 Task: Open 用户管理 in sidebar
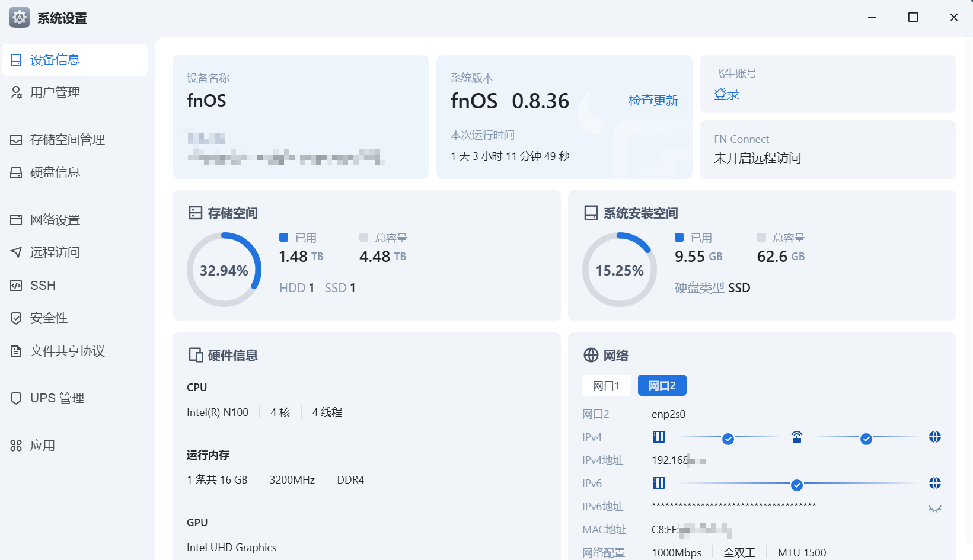(x=75, y=92)
